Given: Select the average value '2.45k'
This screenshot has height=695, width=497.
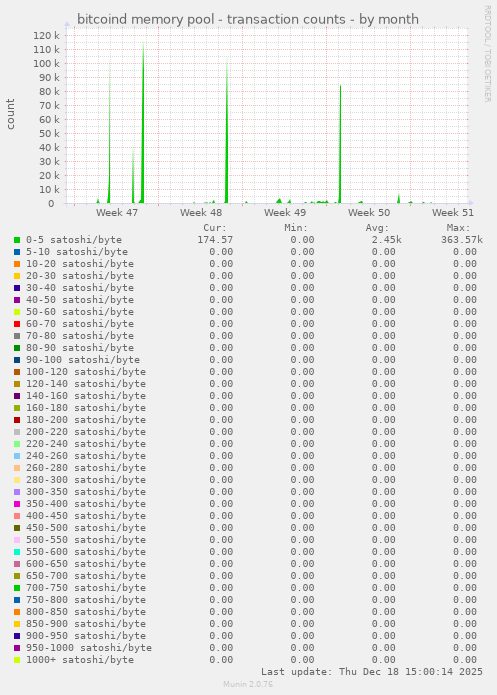Looking at the screenshot, I should point(387,240).
